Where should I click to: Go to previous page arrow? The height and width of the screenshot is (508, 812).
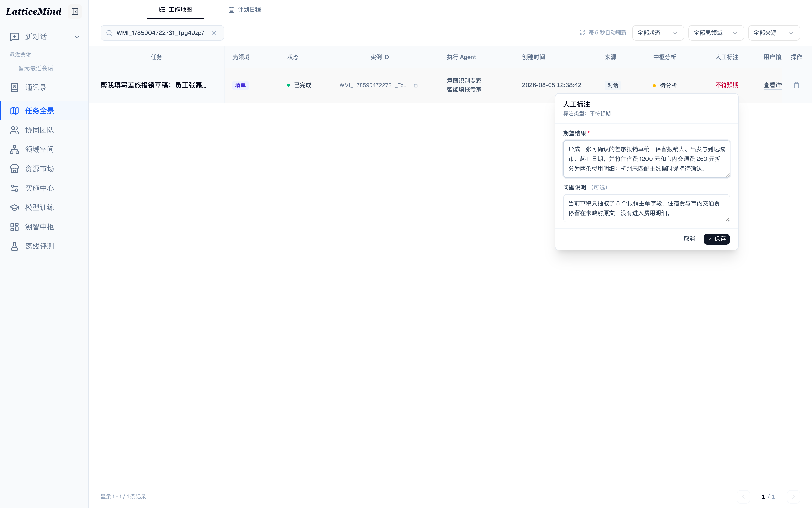[x=743, y=497]
